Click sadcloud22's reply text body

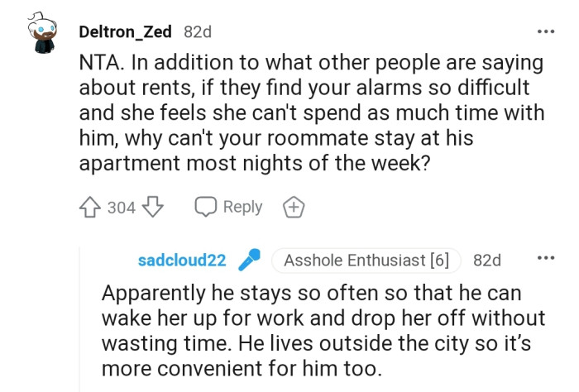pos(323,329)
